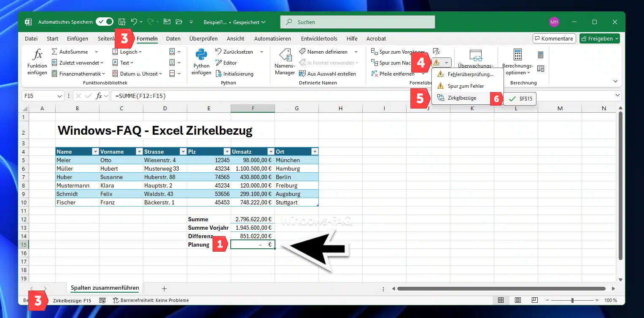Viewport: 644px width, 318px height.
Task: Click the undo arrow in title bar
Action: pyautogui.click(x=134, y=22)
